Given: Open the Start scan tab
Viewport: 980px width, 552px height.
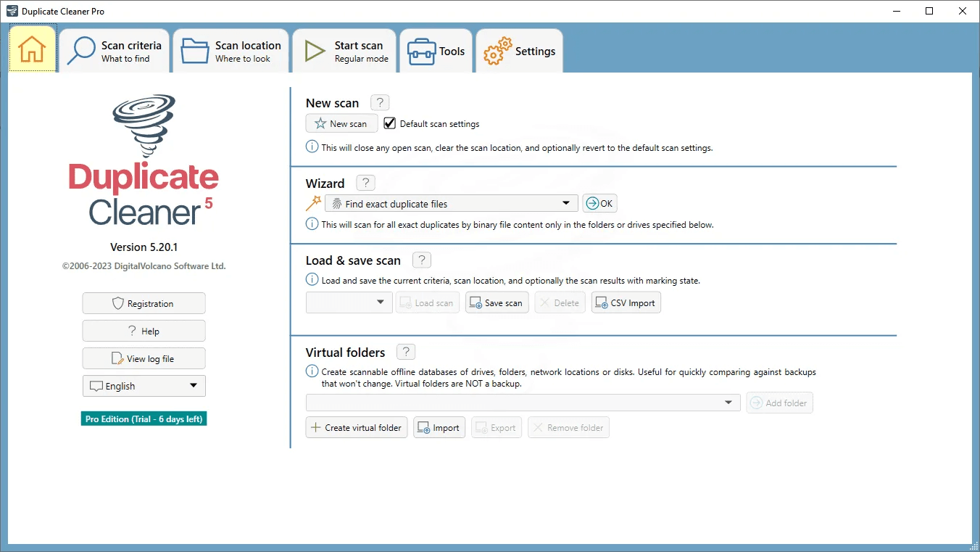Looking at the screenshot, I should (345, 51).
